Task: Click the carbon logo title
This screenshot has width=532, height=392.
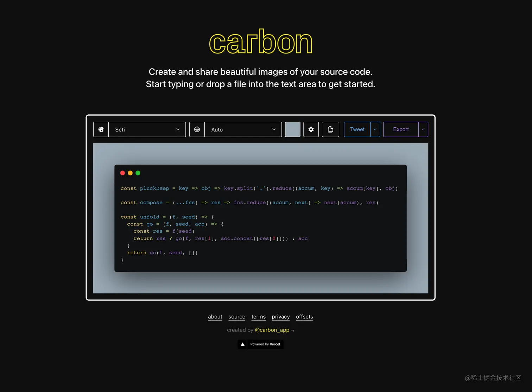Action: [261, 41]
